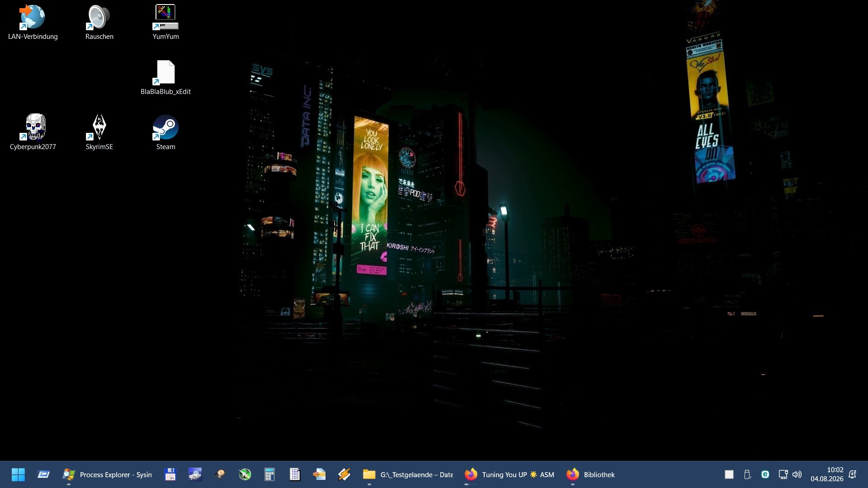The height and width of the screenshot is (488, 868).
Task: Select the Rauschen speaker shortcut
Action: coord(99,22)
